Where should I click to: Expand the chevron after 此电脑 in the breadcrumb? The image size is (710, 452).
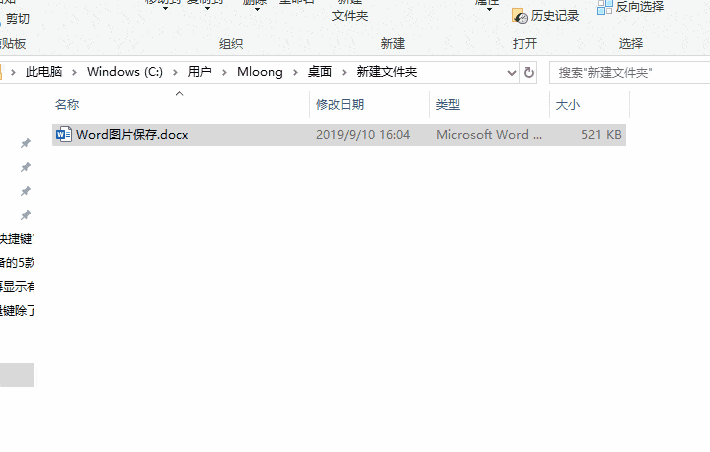click(x=74, y=72)
